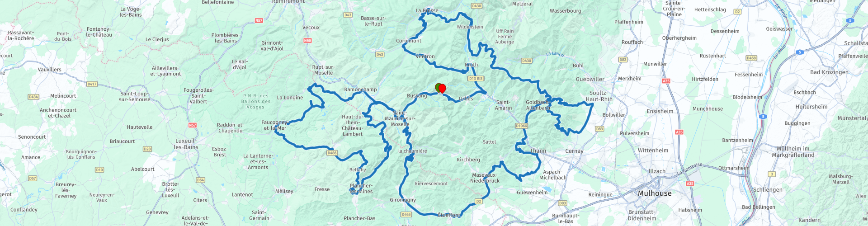
Task: Click the Mulhouse city label
Action: point(655,193)
